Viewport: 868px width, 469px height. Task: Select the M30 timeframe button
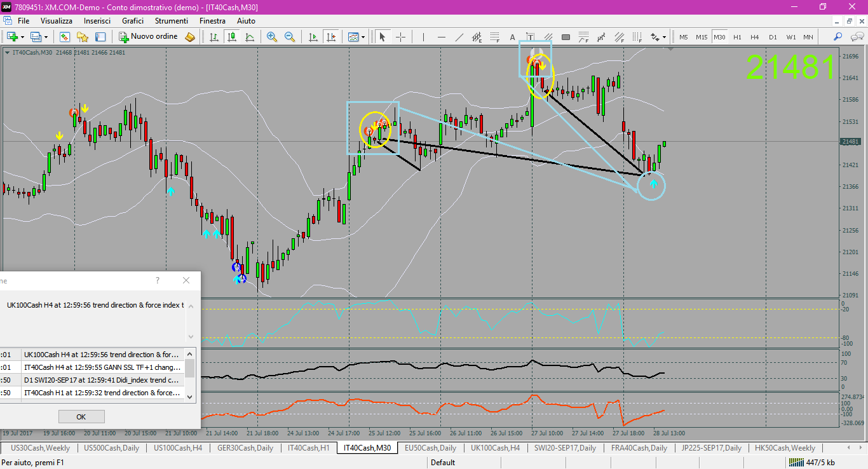click(x=719, y=37)
